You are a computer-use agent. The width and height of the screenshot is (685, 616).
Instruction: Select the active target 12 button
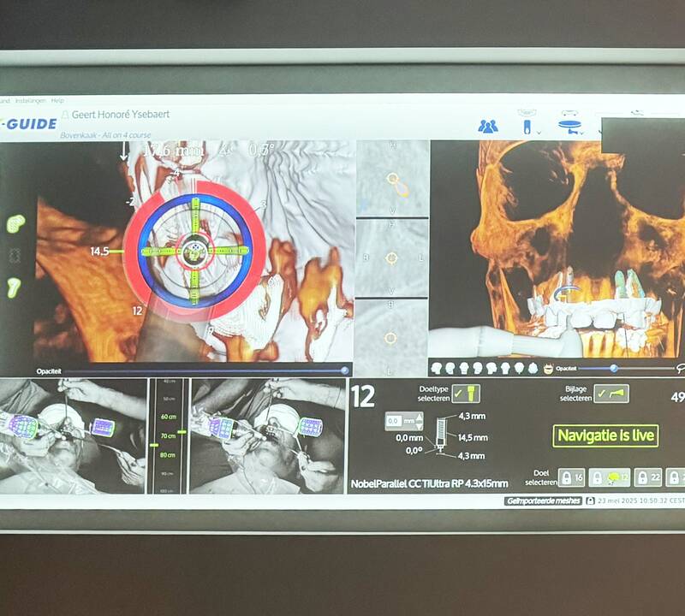(609, 477)
